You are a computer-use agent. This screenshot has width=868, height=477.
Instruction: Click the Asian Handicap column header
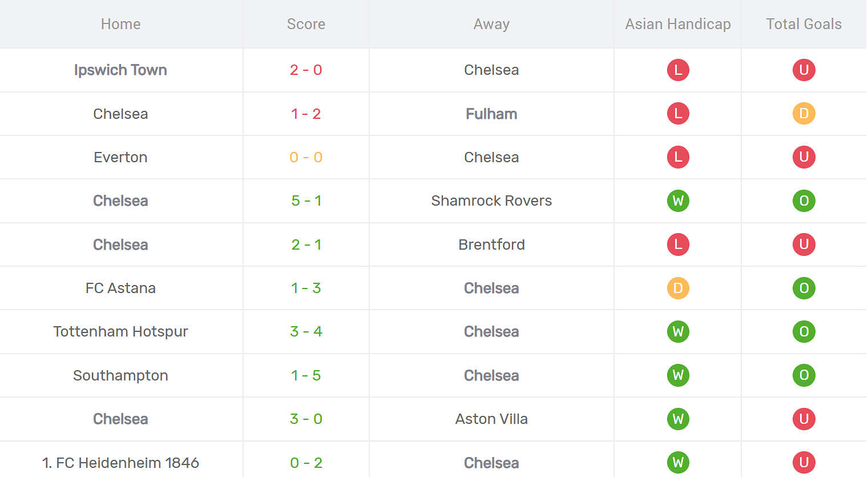678,24
